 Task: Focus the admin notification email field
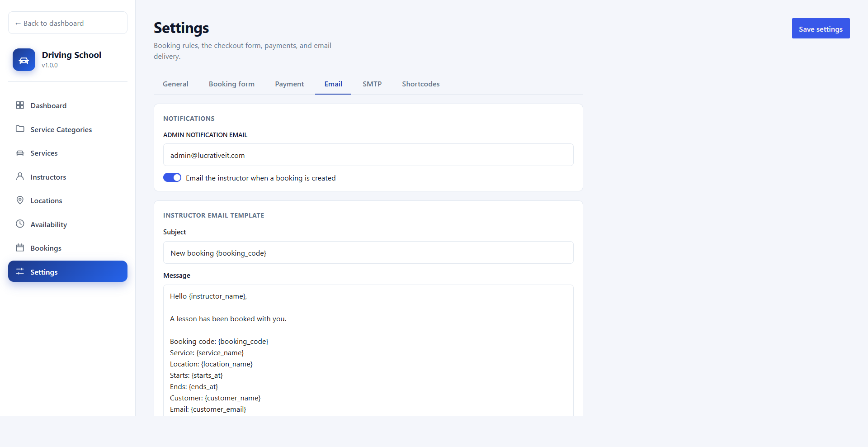368,155
